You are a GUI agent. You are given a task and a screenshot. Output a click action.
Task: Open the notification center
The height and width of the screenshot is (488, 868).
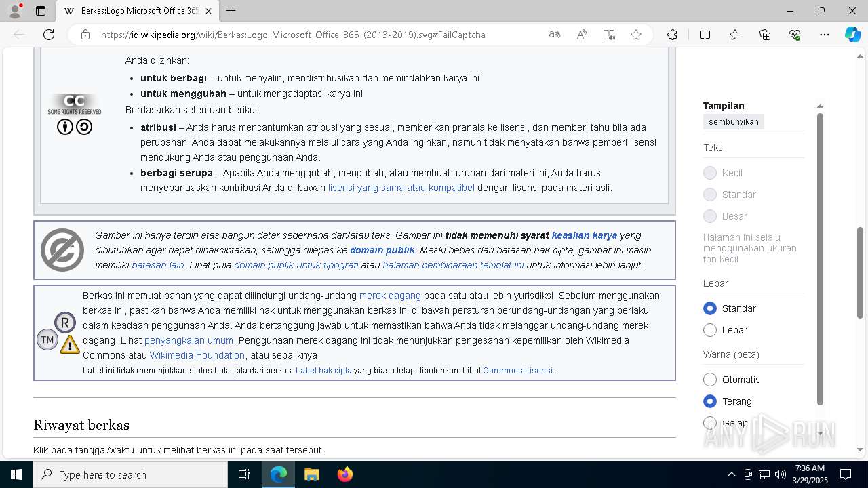(x=846, y=474)
